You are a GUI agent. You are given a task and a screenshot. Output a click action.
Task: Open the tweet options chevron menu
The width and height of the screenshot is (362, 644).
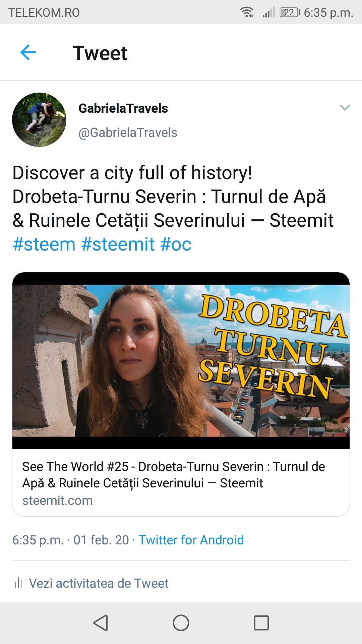tap(345, 108)
